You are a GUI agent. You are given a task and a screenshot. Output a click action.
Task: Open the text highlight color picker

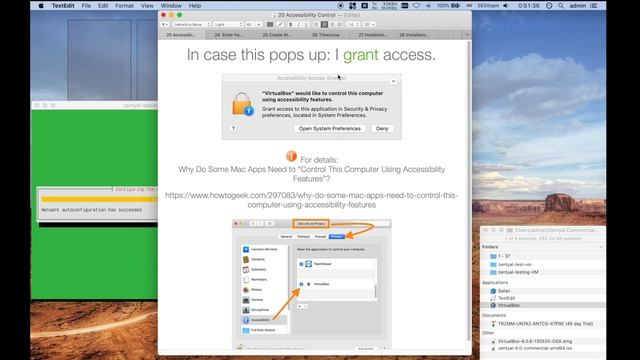point(280,24)
